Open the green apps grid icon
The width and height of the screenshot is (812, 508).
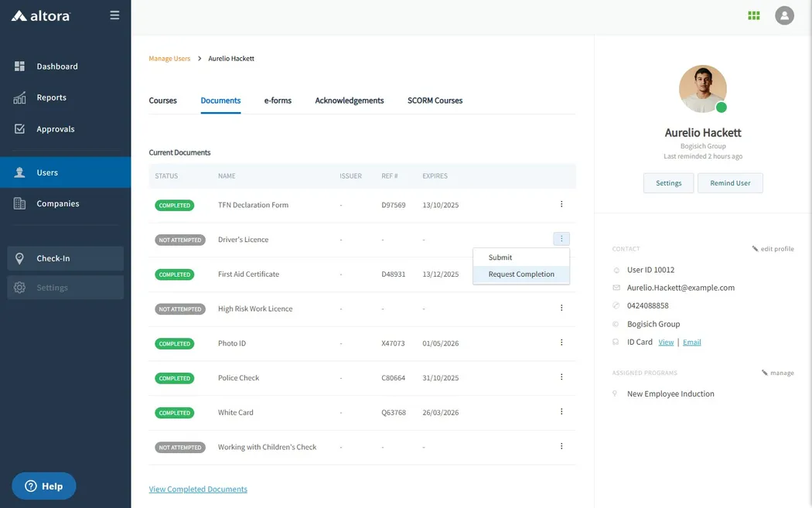pos(753,15)
